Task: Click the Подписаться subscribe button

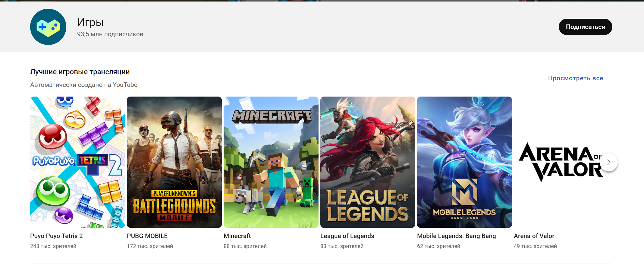Action: point(585,27)
